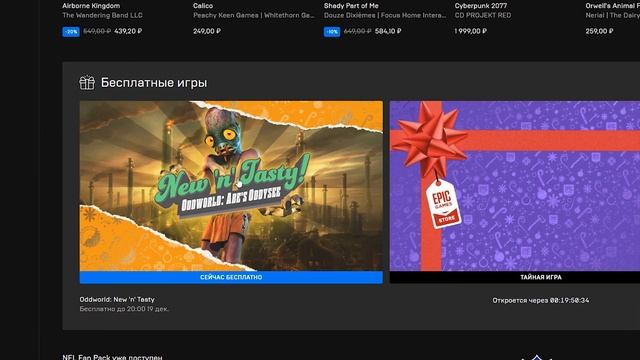The image size is (640, 360).
Task: Open the Shady Part of Me title
Action: click(x=351, y=6)
